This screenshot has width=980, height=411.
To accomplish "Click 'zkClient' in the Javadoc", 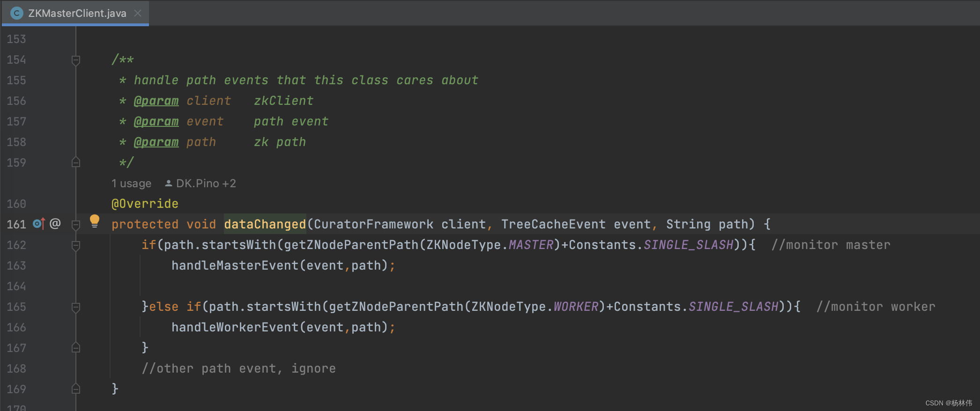I will pyautogui.click(x=283, y=101).
